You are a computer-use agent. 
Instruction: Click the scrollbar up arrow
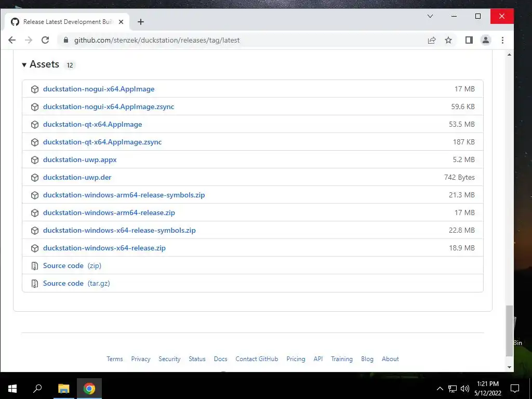[509, 54]
